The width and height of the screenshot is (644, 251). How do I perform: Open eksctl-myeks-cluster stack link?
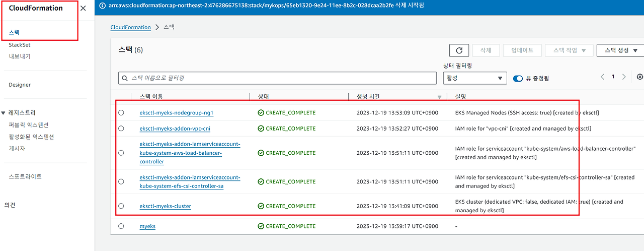point(166,206)
